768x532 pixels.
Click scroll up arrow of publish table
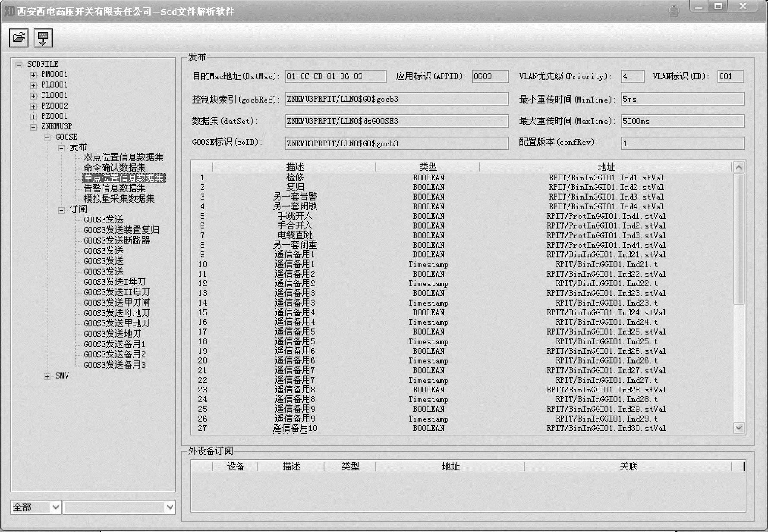[x=739, y=168]
